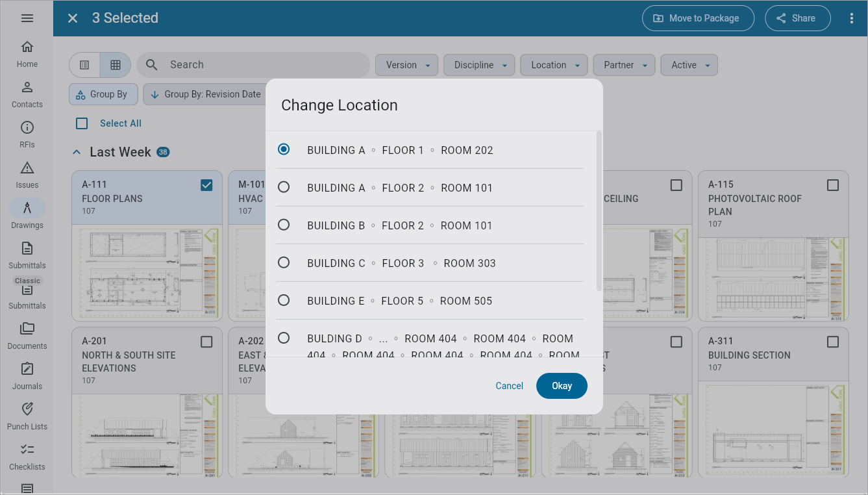Open Issues in the sidebar
This screenshot has width=868, height=495.
27,175
